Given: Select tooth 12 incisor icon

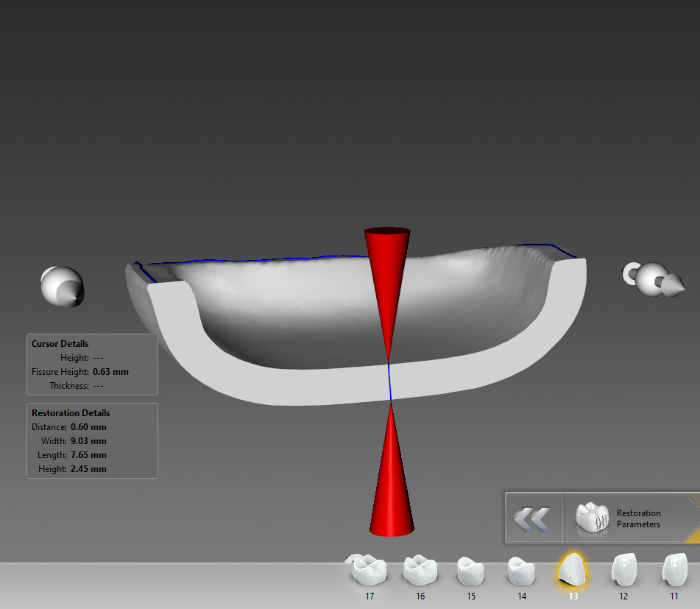Looking at the screenshot, I should tap(623, 569).
